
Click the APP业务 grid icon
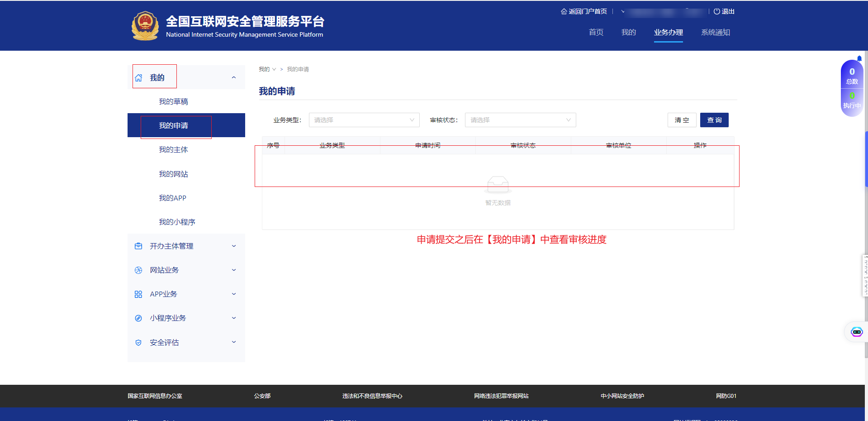[x=138, y=294]
